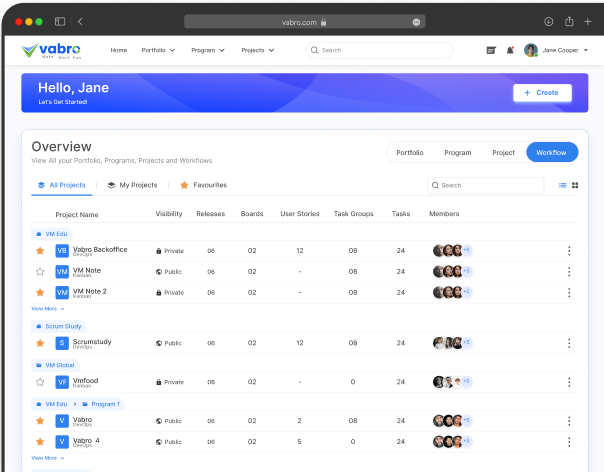This screenshot has width=604, height=472.
Task: Open the messages panel icon in header
Action: click(x=491, y=50)
